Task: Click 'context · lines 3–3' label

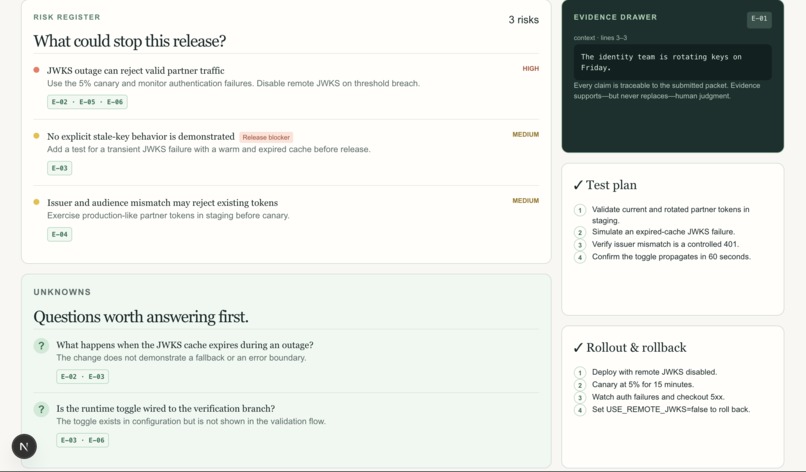Action: [x=600, y=38]
